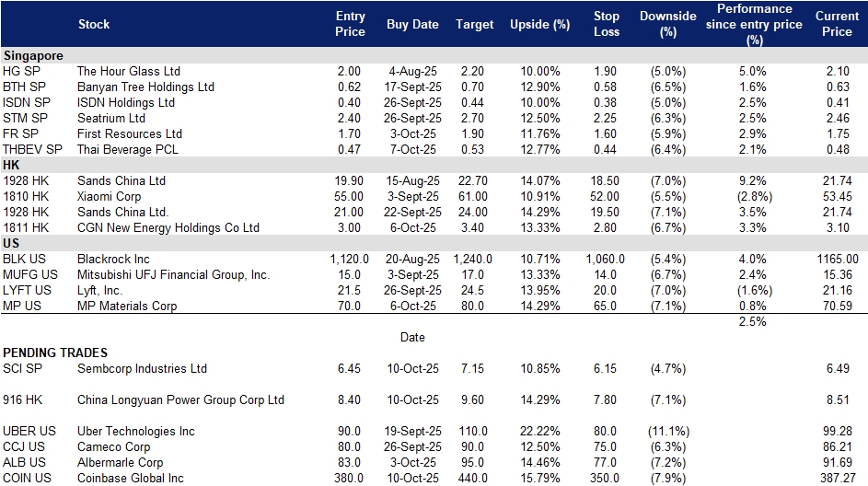Click the Buy Date header

[x=412, y=24]
